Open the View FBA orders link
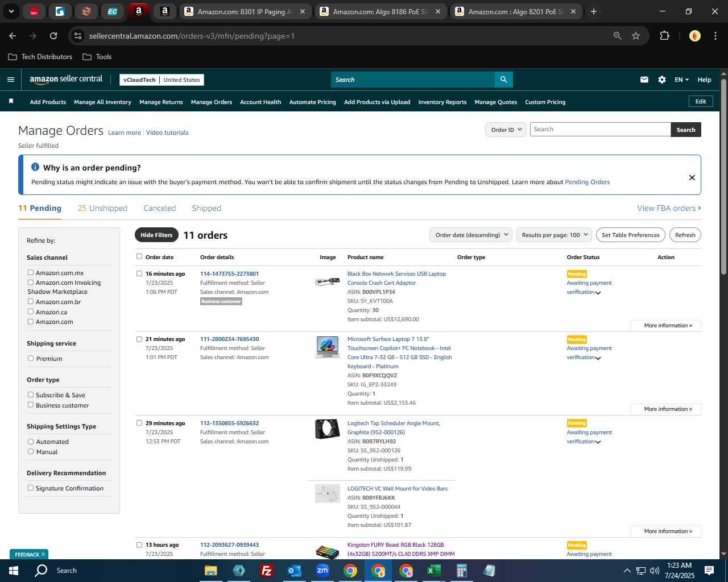 (669, 208)
